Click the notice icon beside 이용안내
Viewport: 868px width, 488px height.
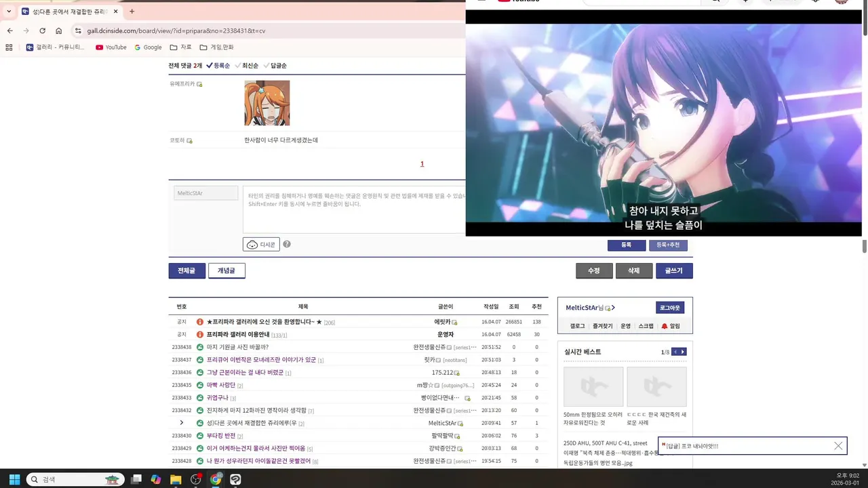point(200,335)
